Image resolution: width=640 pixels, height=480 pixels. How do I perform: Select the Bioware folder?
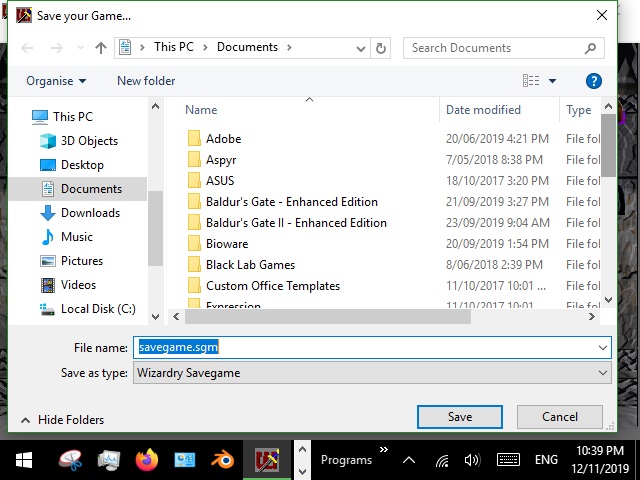coord(227,244)
